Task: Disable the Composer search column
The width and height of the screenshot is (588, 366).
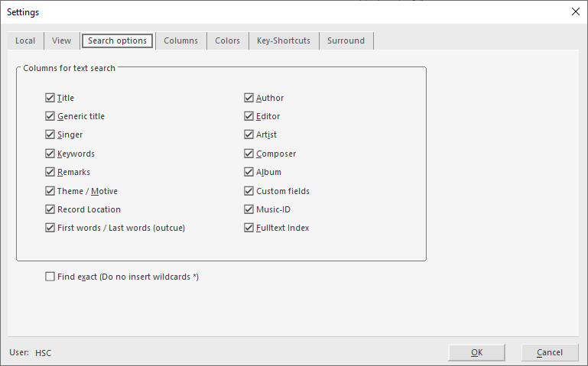Action: tap(249, 154)
